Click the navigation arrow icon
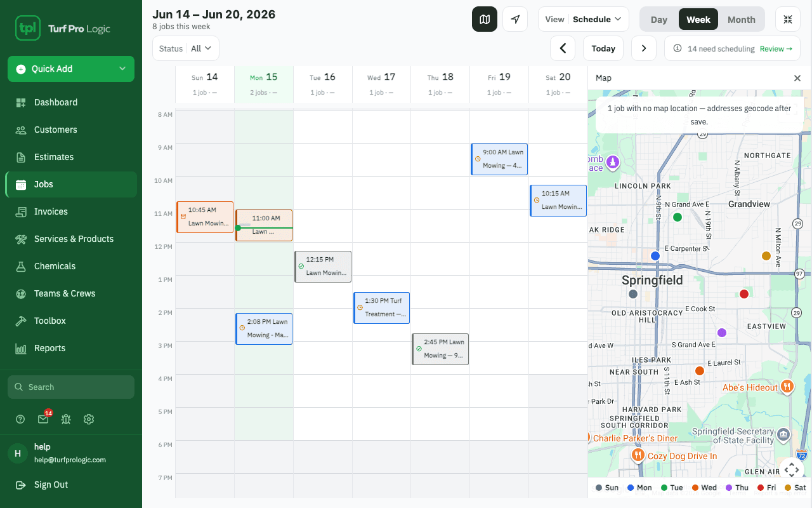Screen dimensions: 812x508 point(515,19)
